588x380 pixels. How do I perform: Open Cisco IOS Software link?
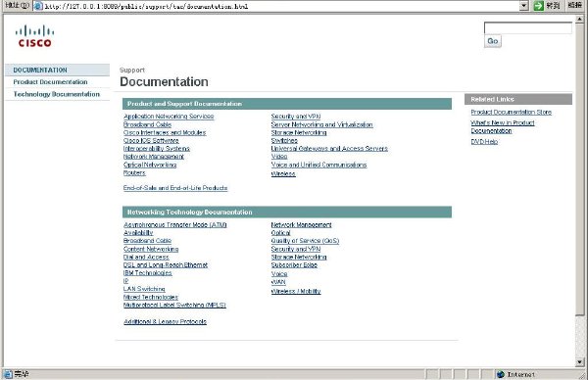pyautogui.click(x=151, y=140)
